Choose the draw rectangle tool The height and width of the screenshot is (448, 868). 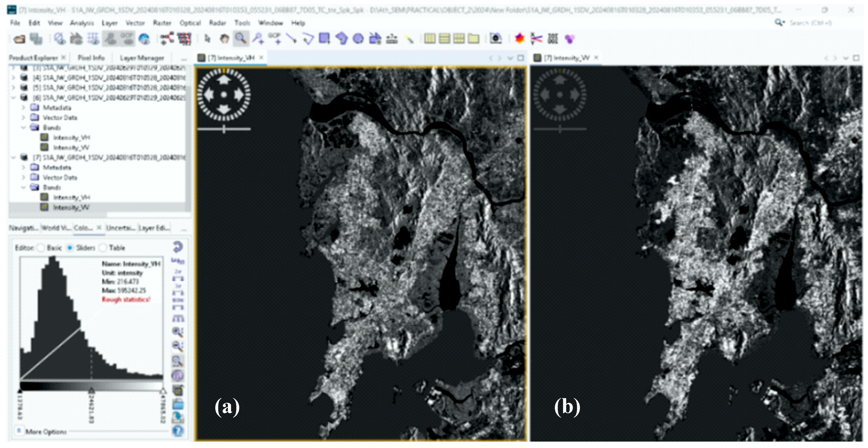click(x=324, y=38)
